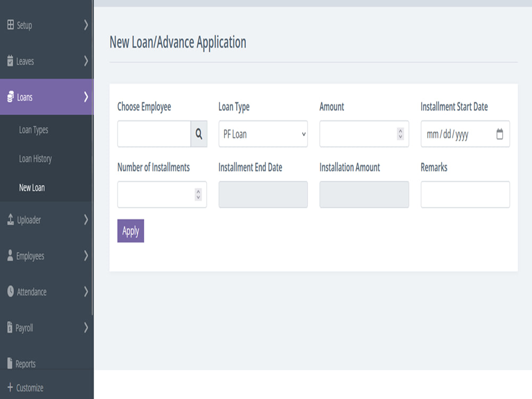Click the Customize plus icon
532x399 pixels.
click(10, 387)
